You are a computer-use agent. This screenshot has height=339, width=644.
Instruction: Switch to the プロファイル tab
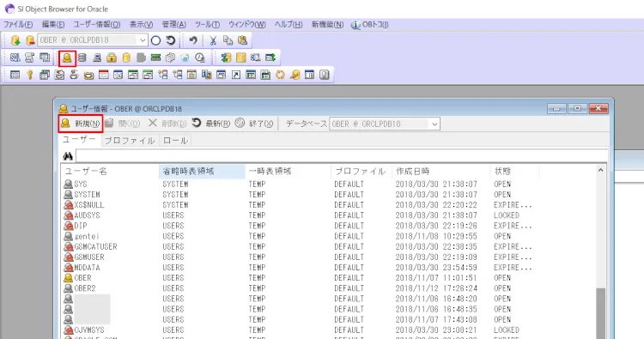[x=130, y=141]
